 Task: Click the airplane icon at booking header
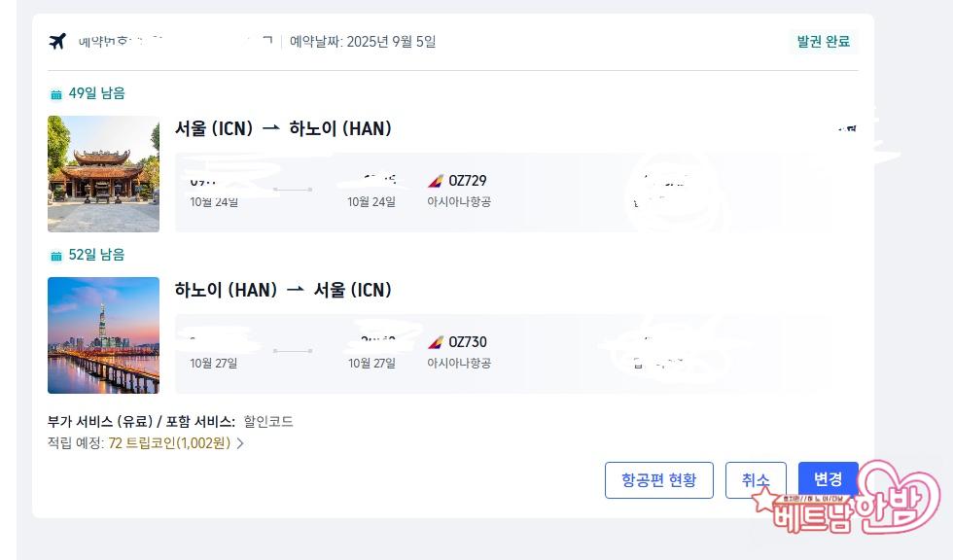[57, 41]
